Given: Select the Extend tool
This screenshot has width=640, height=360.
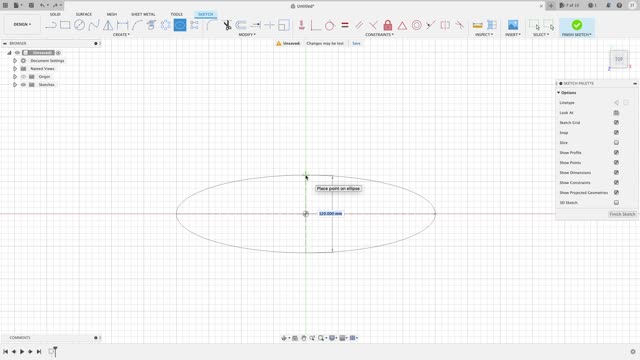Looking at the screenshot, I should point(256,25).
